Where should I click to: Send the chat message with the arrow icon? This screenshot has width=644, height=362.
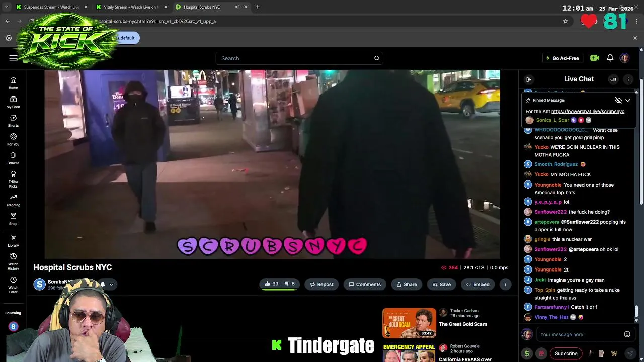point(630,353)
